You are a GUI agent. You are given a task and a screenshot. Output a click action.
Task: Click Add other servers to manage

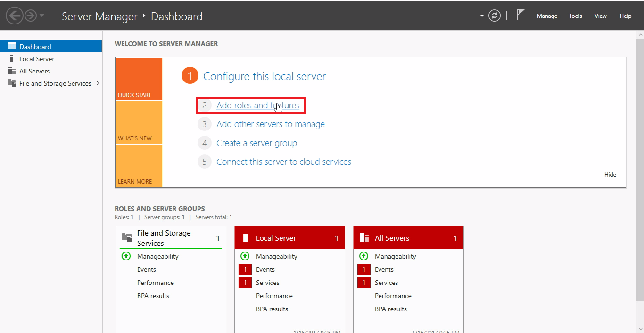coord(271,124)
